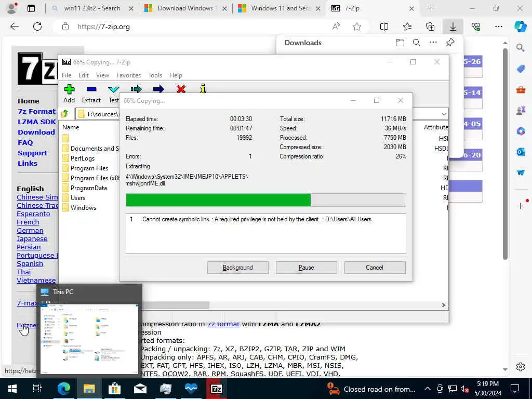Open Edge Settings and more menu
The width and height of the screenshot is (532, 399).
tap(498, 26)
